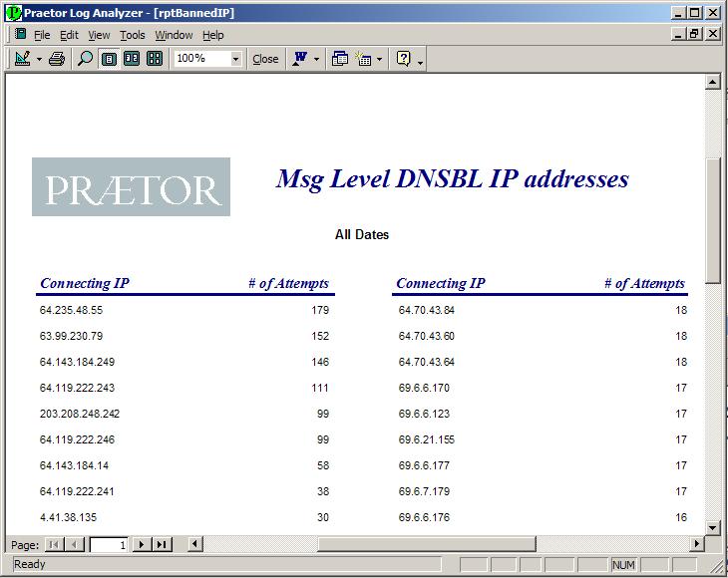Go to last page navigation button
728x578 pixels.
point(162,544)
